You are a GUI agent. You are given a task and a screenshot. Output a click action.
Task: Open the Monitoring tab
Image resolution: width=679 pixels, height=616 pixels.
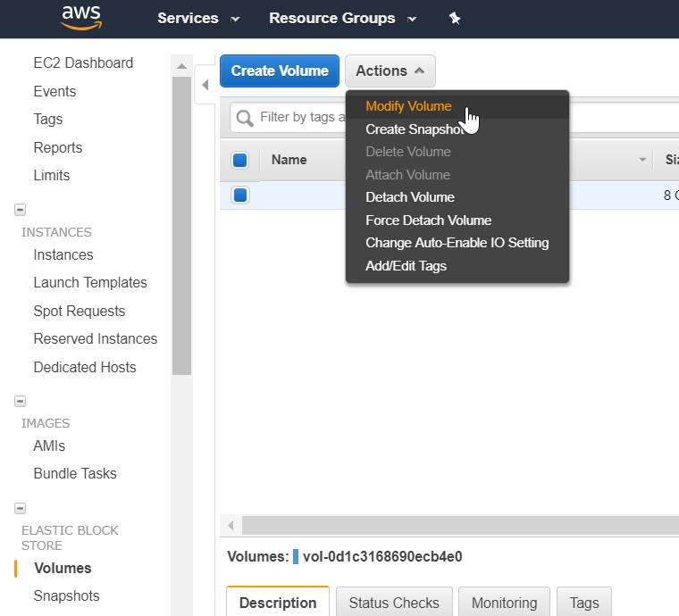pyautogui.click(x=504, y=603)
